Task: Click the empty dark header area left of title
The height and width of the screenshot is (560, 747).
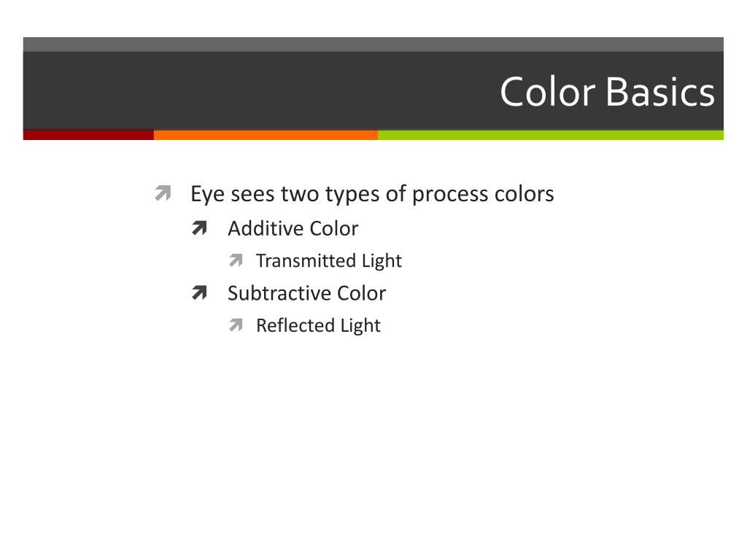Action: (258, 90)
